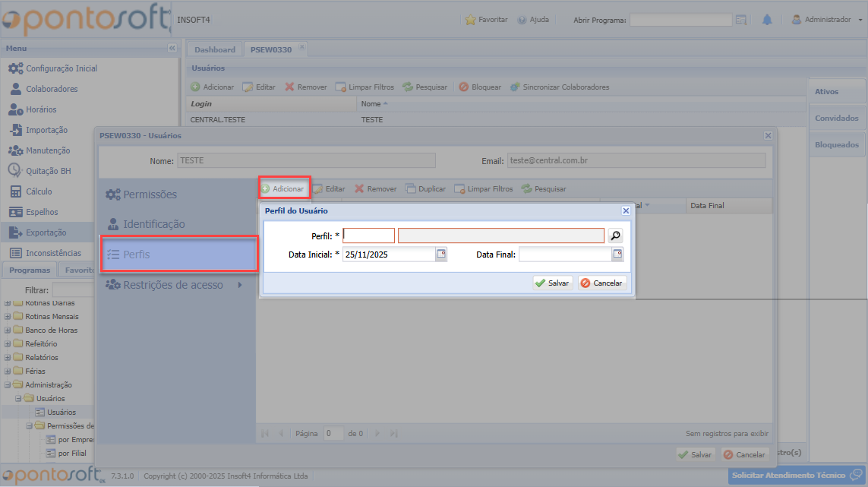Open the Data Inicial calendar picker

441,255
